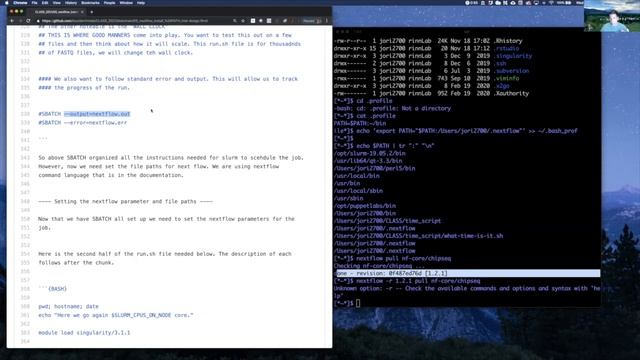This screenshot has width=640, height=360.
Task: Open the Chrome three-dot menu
Action: point(327,20)
